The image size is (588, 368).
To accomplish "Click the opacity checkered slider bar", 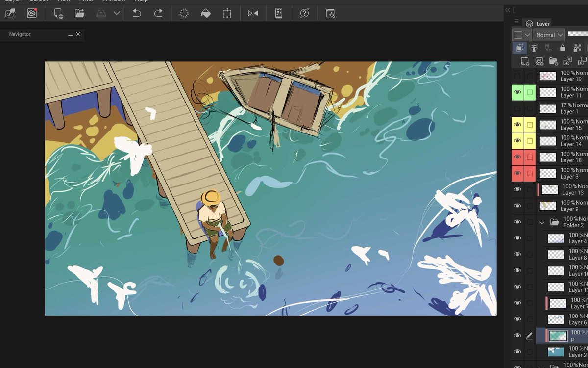I will [x=578, y=35].
